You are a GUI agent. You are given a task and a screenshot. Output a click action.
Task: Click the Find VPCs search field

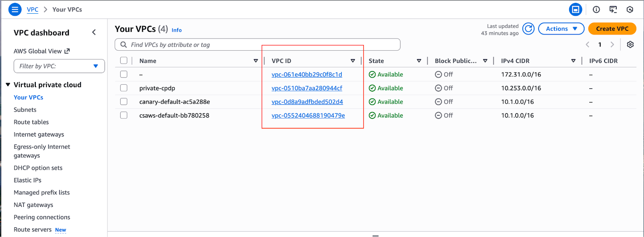pyautogui.click(x=258, y=45)
